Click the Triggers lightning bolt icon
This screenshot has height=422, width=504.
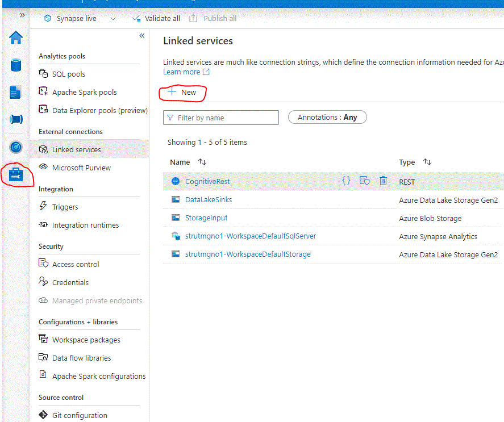pos(43,206)
